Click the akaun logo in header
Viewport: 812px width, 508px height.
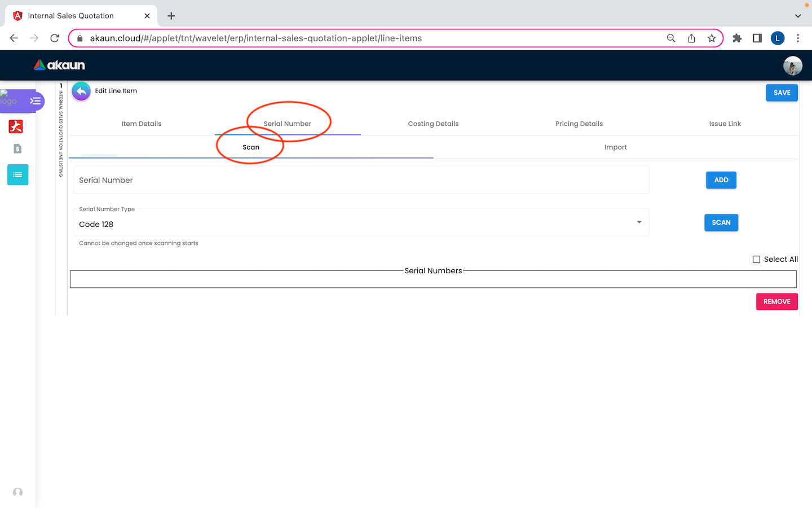point(59,65)
